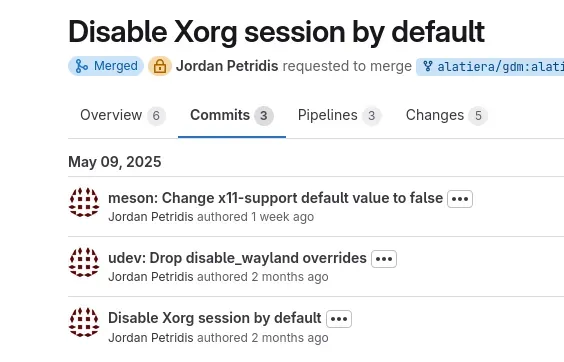The image size is (564, 362).
Task: Open avatar of Disable Xorg session commit
Action: [84, 322]
